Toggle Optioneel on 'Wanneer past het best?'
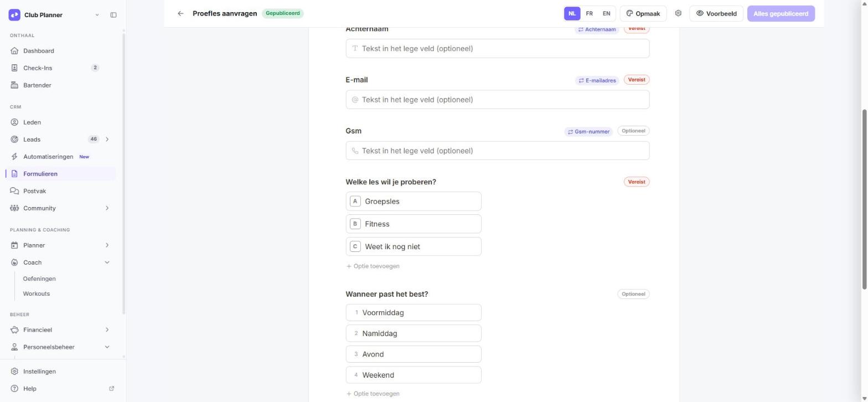The width and height of the screenshot is (868, 402). pyautogui.click(x=633, y=294)
